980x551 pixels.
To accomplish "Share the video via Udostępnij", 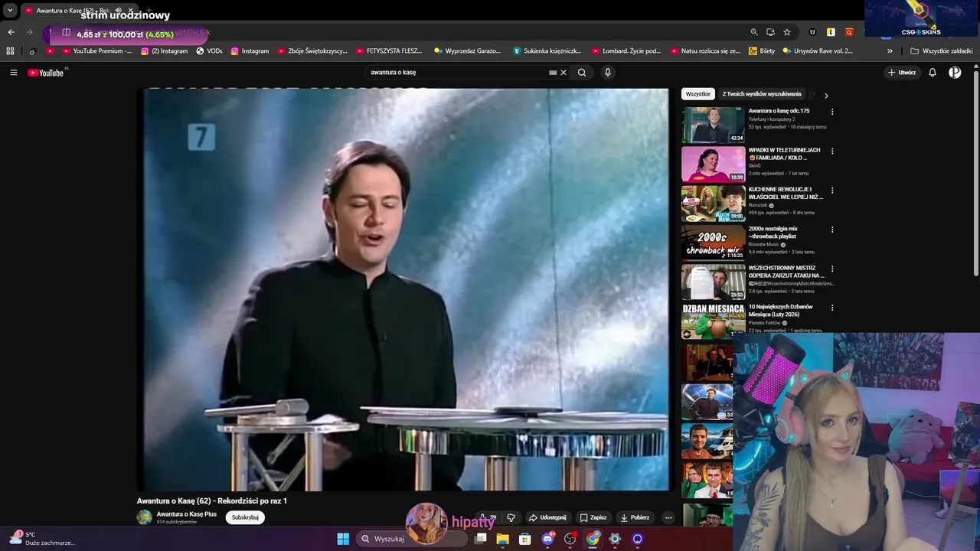I will [547, 518].
